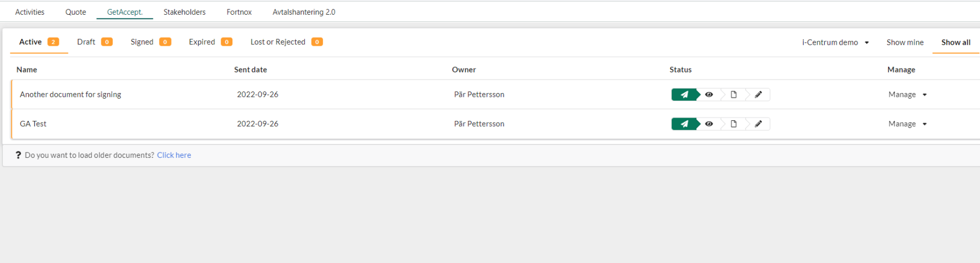Open the GA Test document row
The width and height of the screenshot is (980, 263).
tap(33, 124)
